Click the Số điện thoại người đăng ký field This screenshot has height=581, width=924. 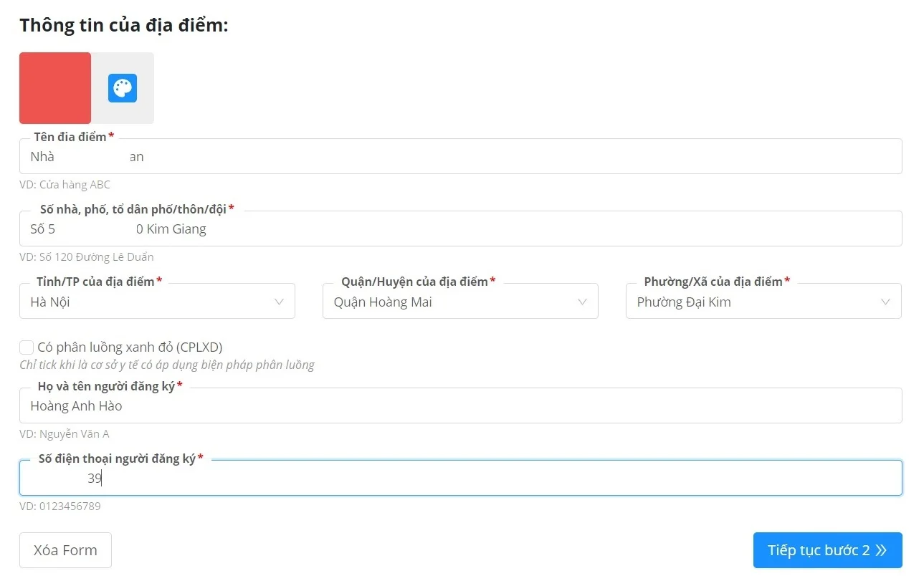click(x=460, y=479)
